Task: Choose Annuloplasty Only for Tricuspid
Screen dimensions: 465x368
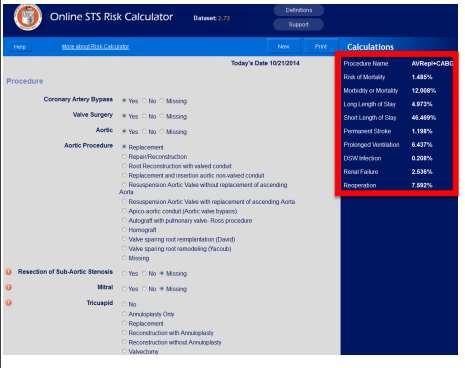Action: (124, 313)
